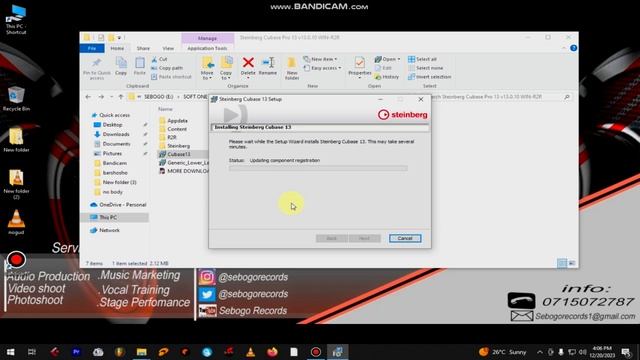Open Task View on the taskbar

(x=32, y=352)
